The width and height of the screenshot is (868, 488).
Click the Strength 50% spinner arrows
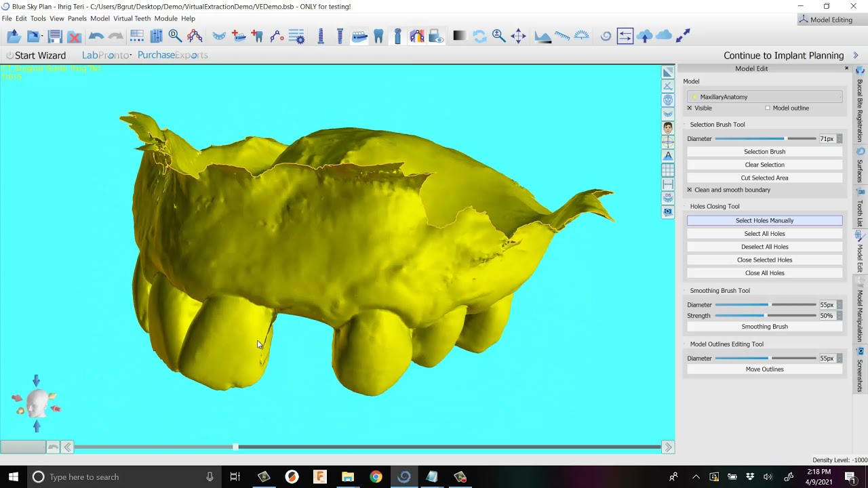tap(840, 316)
